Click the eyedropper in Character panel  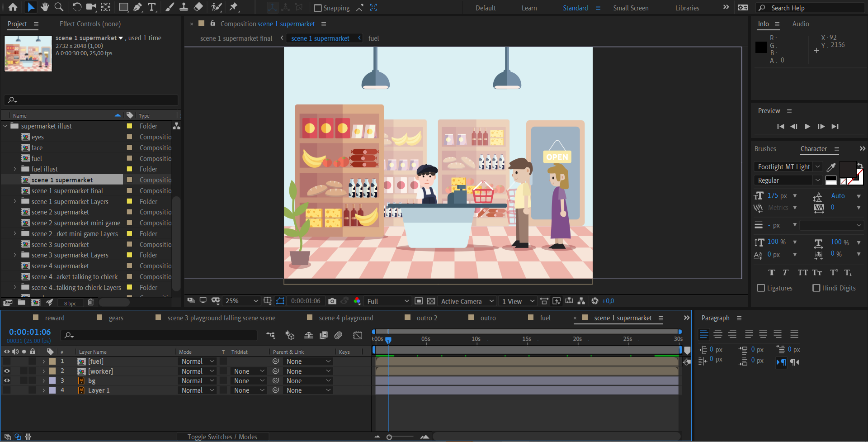(x=831, y=167)
